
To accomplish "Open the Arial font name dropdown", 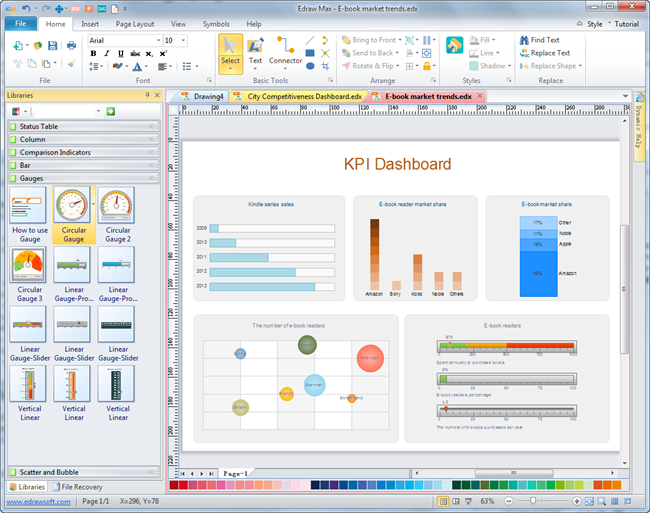I will [x=123, y=40].
